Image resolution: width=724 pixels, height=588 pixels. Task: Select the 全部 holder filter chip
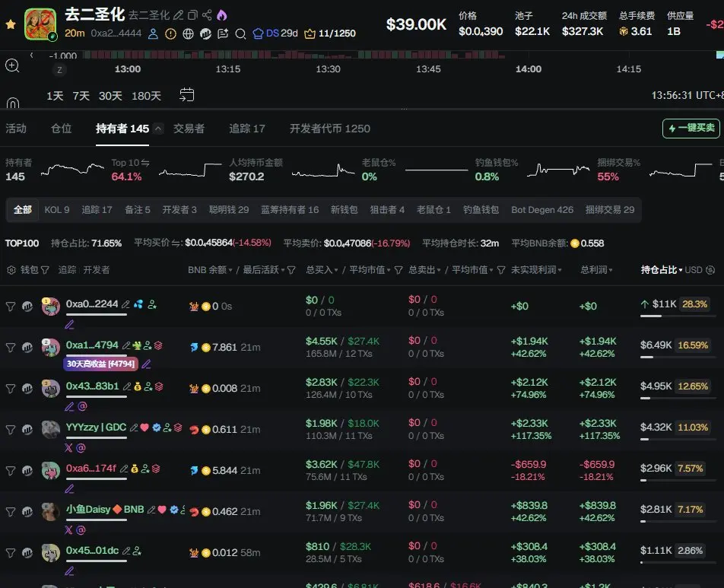22,210
